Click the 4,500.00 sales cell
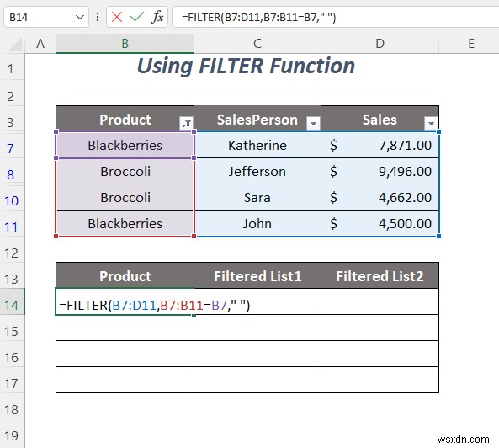 pos(380,223)
